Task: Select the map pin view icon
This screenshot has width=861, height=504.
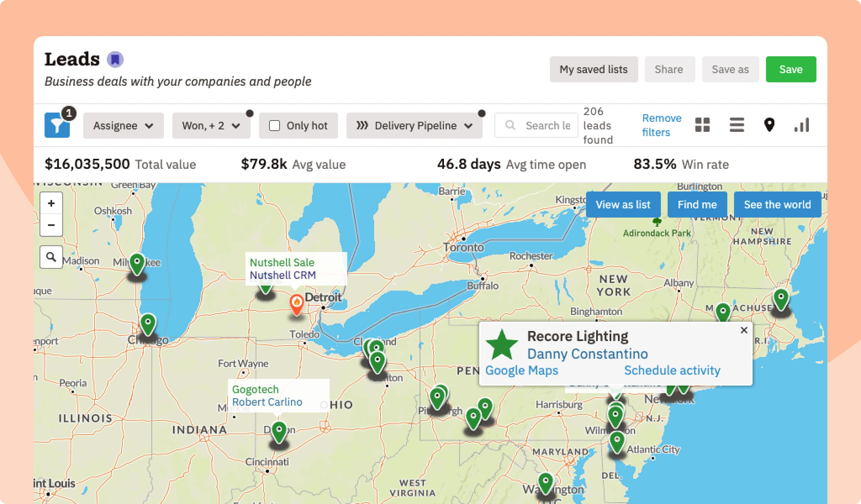Action: [x=769, y=125]
